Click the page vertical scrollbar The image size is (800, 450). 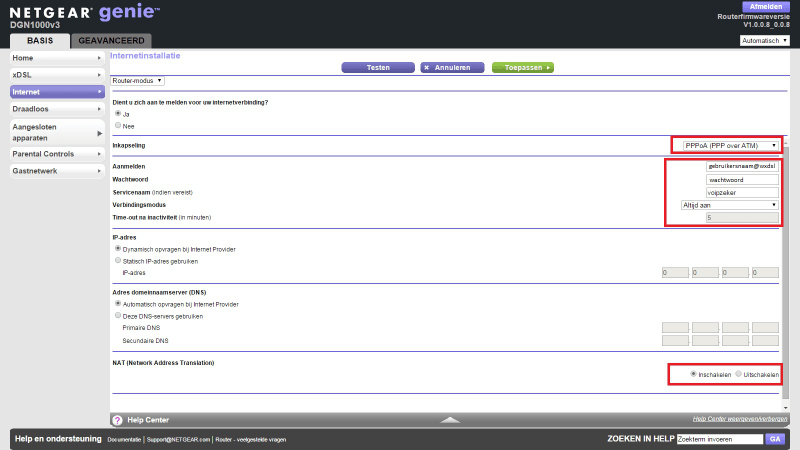[786, 273]
